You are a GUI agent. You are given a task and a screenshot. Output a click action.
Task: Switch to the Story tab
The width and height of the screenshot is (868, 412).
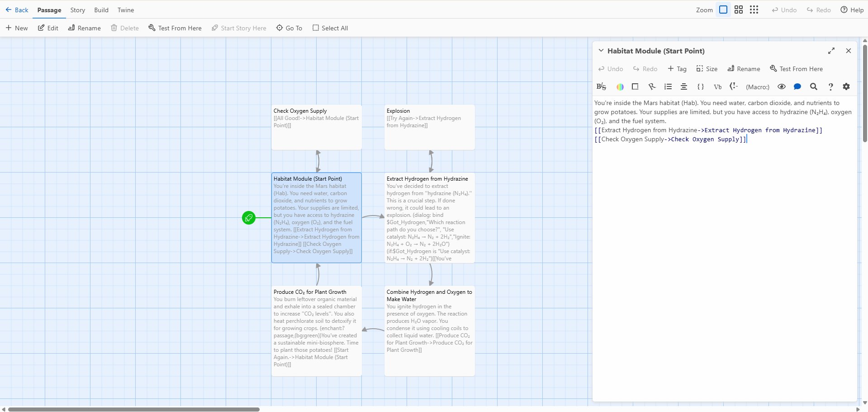point(77,10)
